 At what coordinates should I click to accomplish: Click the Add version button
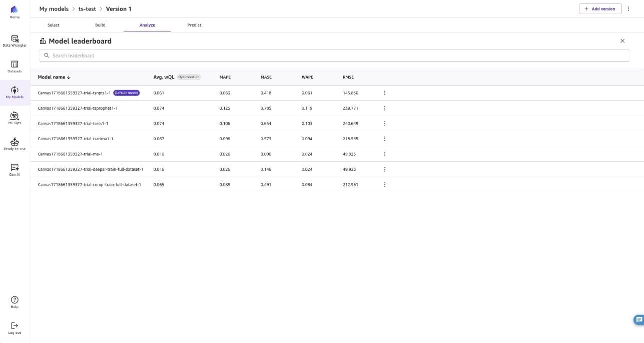pos(600,9)
